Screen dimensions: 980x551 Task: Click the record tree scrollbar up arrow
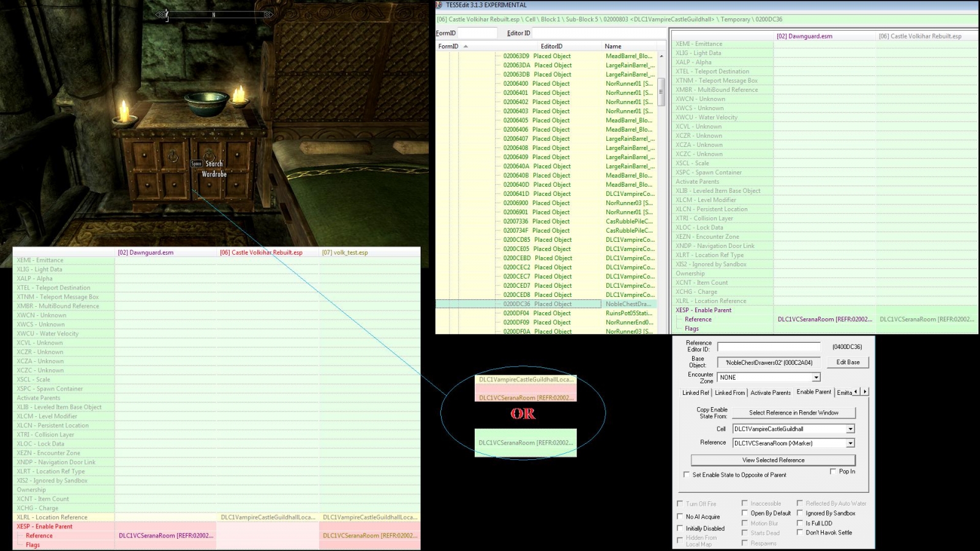pos(661,56)
